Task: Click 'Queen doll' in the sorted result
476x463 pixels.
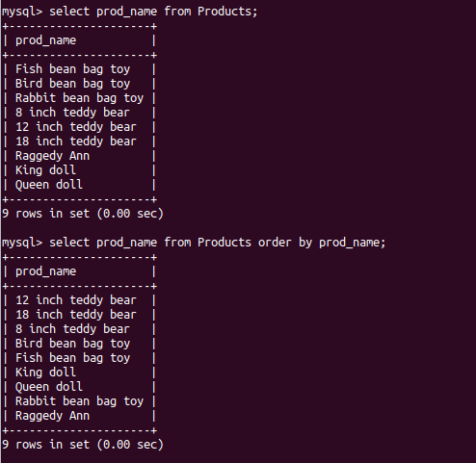Action: [49, 387]
